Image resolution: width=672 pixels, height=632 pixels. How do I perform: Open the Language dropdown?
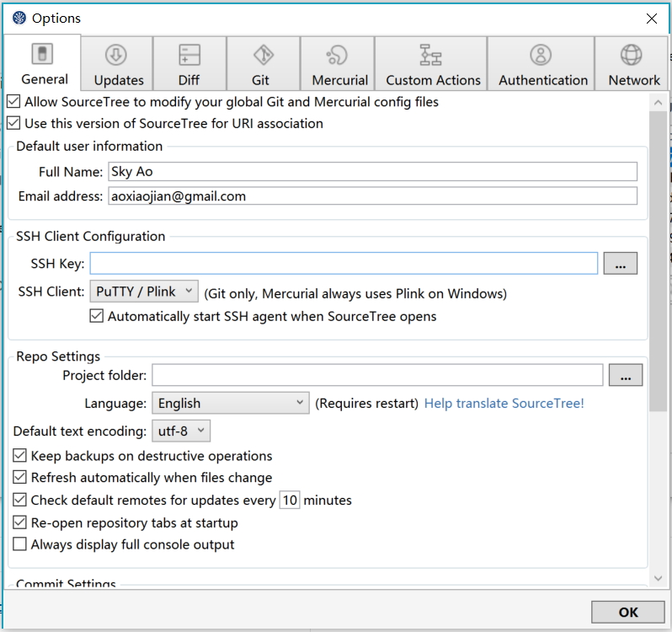click(231, 403)
